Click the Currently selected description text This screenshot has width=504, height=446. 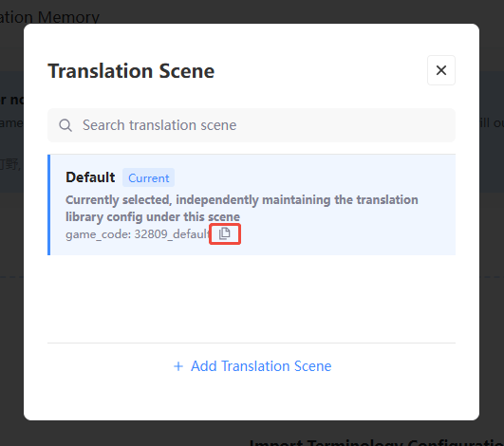click(242, 208)
